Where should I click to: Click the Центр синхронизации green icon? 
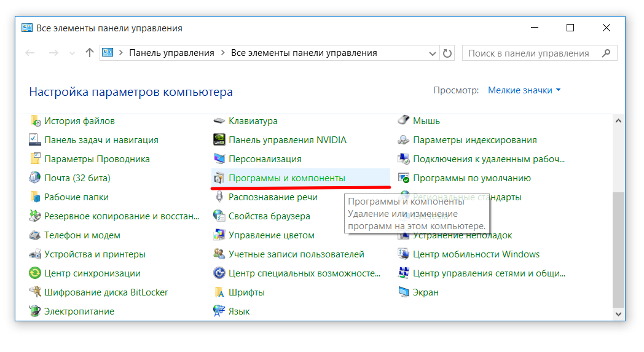tap(35, 273)
